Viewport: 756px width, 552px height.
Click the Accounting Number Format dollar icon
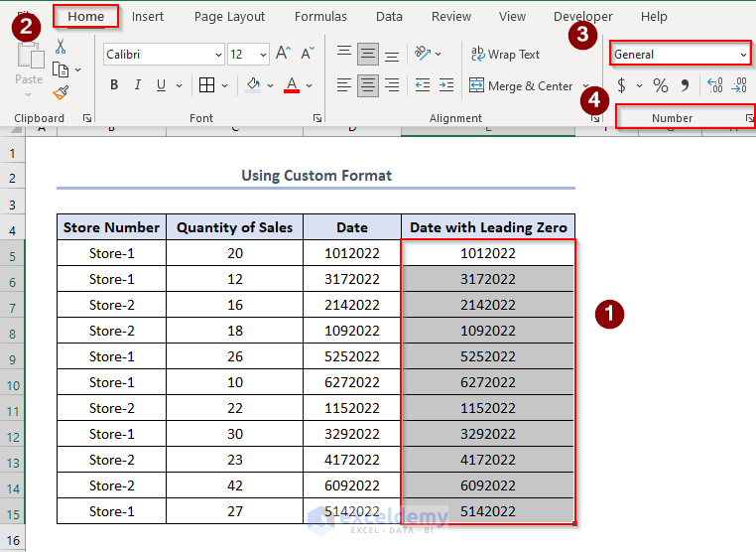click(621, 85)
